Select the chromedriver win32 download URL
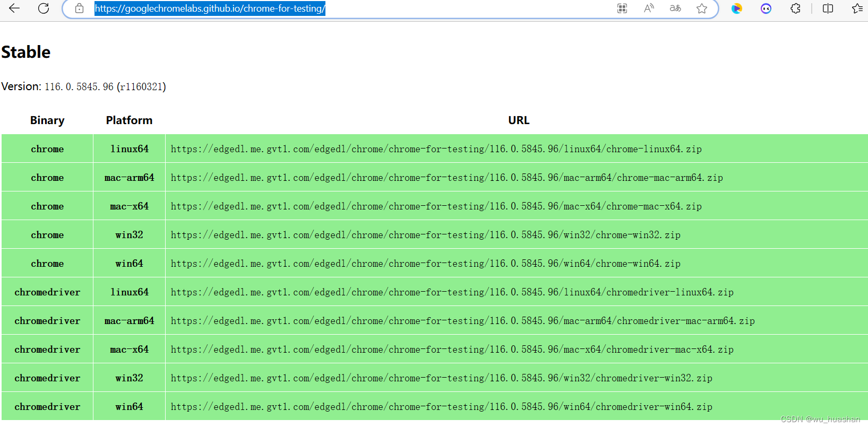868x428 pixels. coord(442,378)
